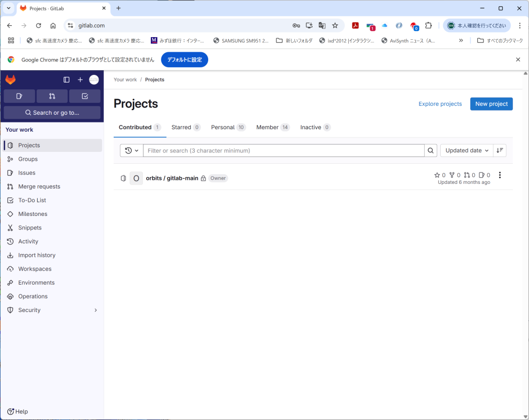This screenshot has height=420, width=529.
Task: Open the Updated date sort dropdown
Action: click(466, 150)
